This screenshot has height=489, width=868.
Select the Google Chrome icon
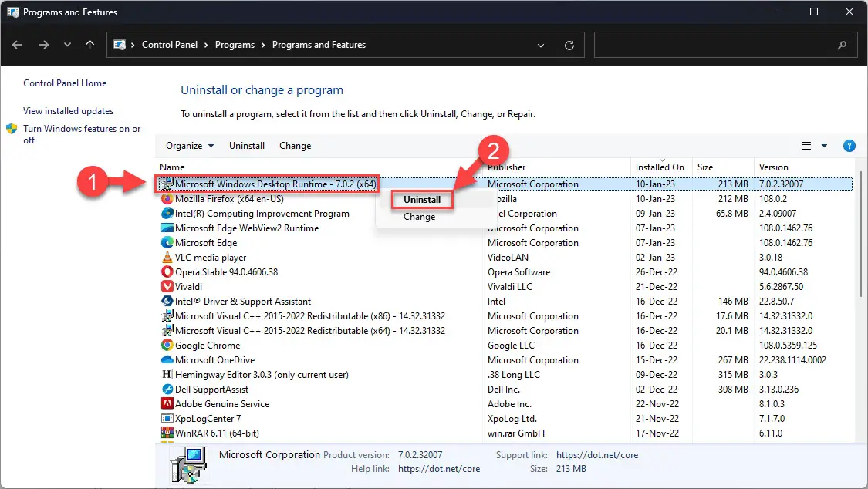coord(167,346)
